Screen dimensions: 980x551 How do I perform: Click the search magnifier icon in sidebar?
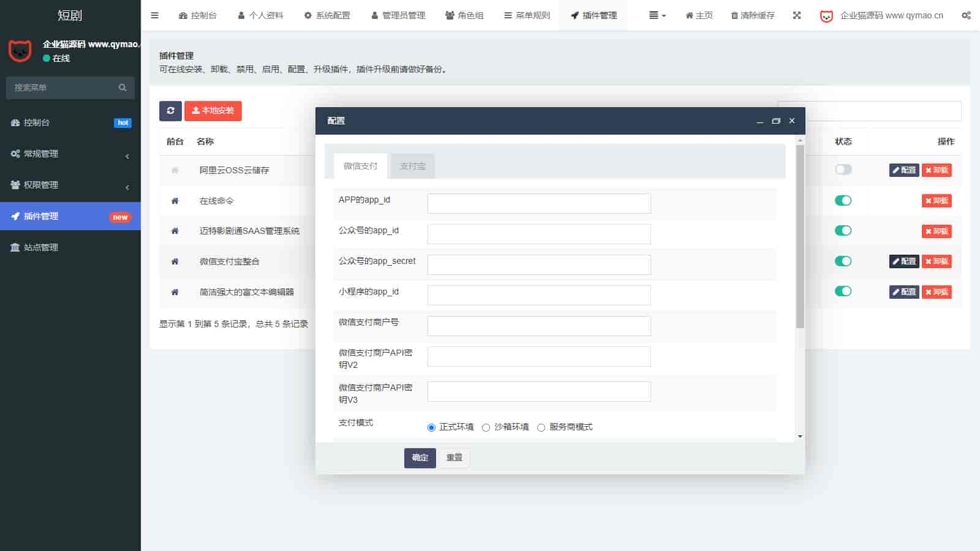click(x=123, y=88)
